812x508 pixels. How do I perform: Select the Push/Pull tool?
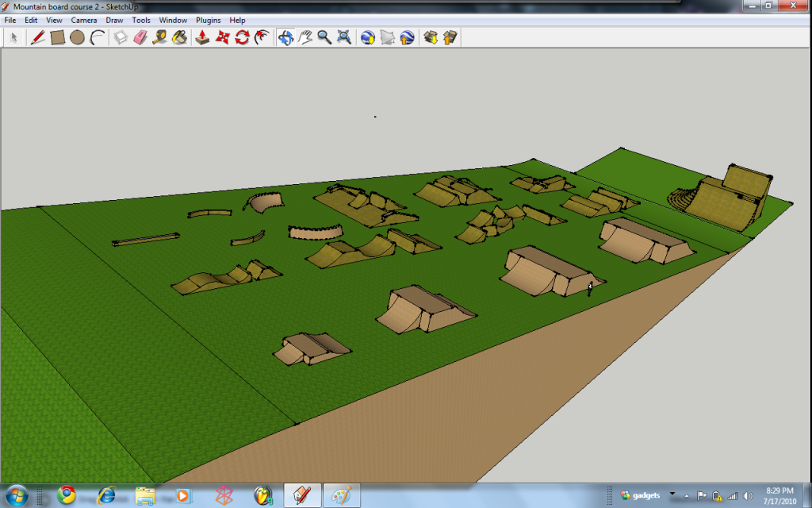point(202,37)
